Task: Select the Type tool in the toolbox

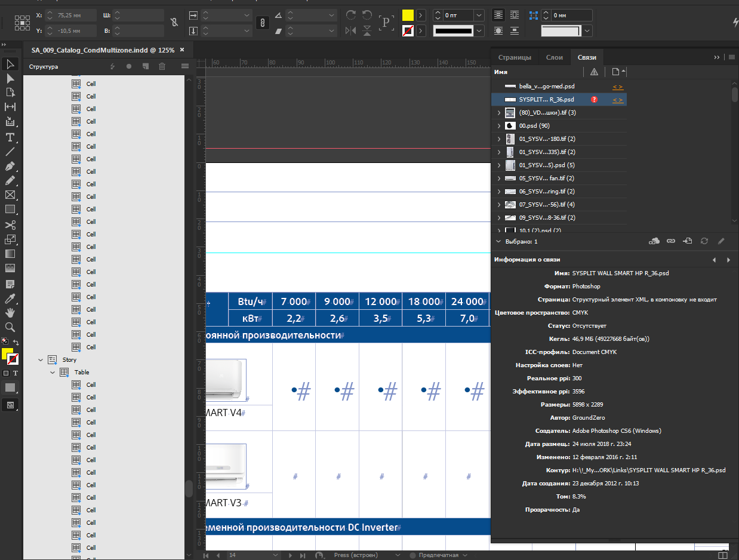Action: 10,137
